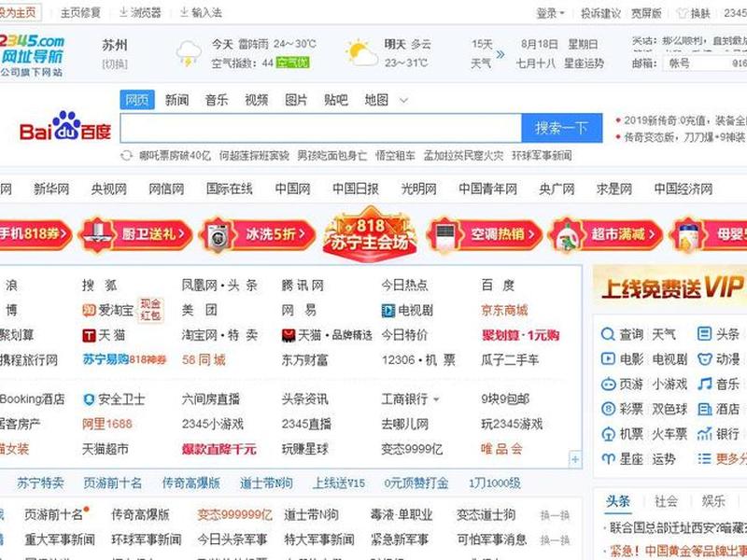Switch to the 社会 news tab
The image size is (747, 560).
(666, 501)
